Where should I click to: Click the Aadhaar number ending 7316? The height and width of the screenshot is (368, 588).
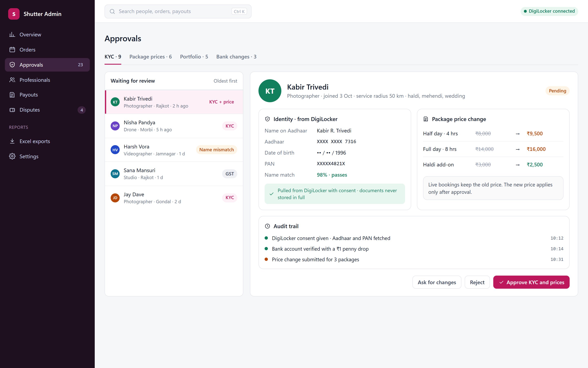(x=336, y=141)
